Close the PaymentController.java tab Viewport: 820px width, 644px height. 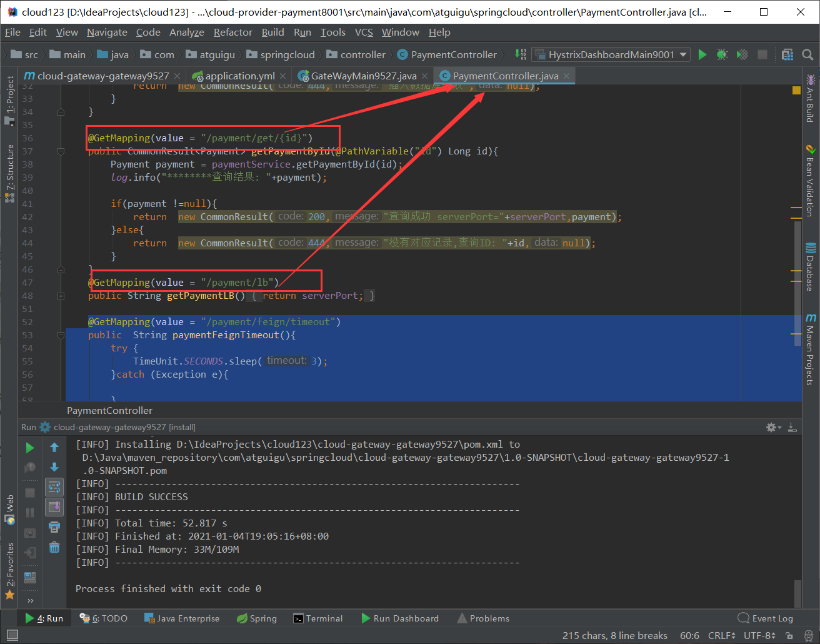[566, 76]
